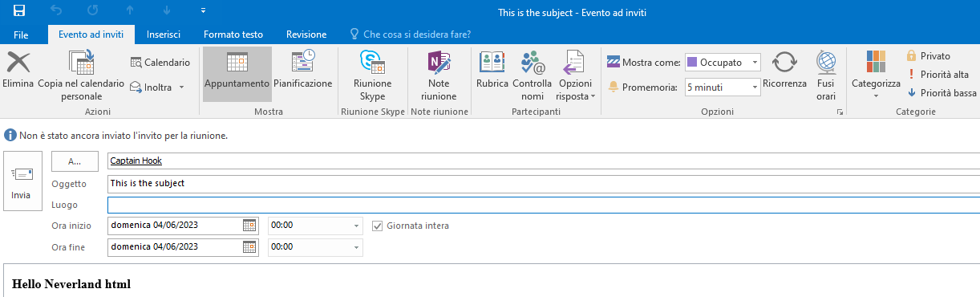980x297 pixels.
Task: Switch to the Formato testo tab
Action: 233,35
